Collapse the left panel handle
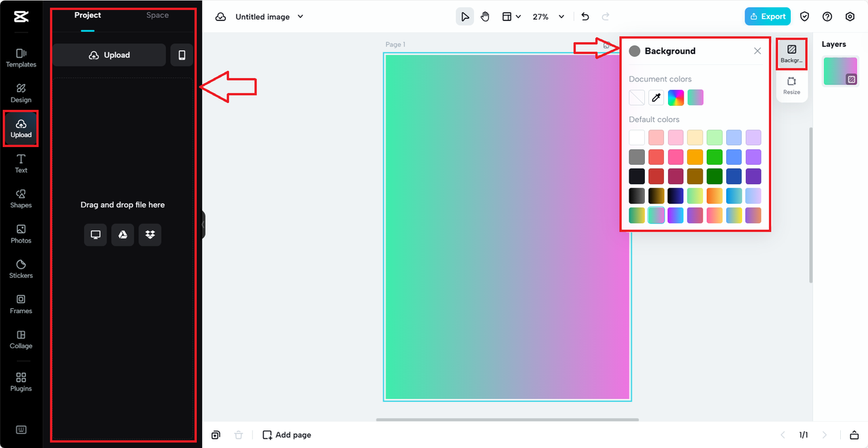The height and width of the screenshot is (448, 868). coord(203,225)
